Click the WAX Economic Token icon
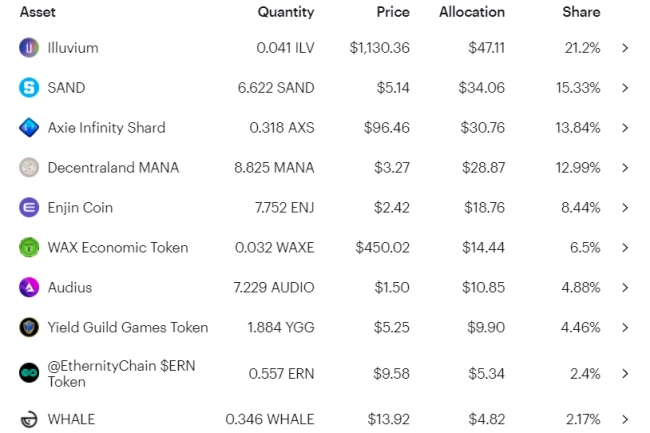Image resolution: width=650 pixels, height=433 pixels. coord(29,248)
